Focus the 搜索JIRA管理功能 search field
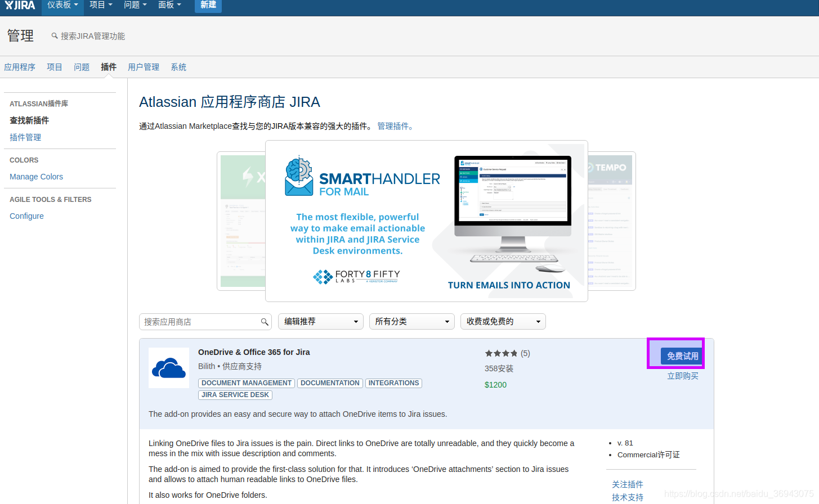Image resolution: width=819 pixels, height=504 pixels. point(93,36)
